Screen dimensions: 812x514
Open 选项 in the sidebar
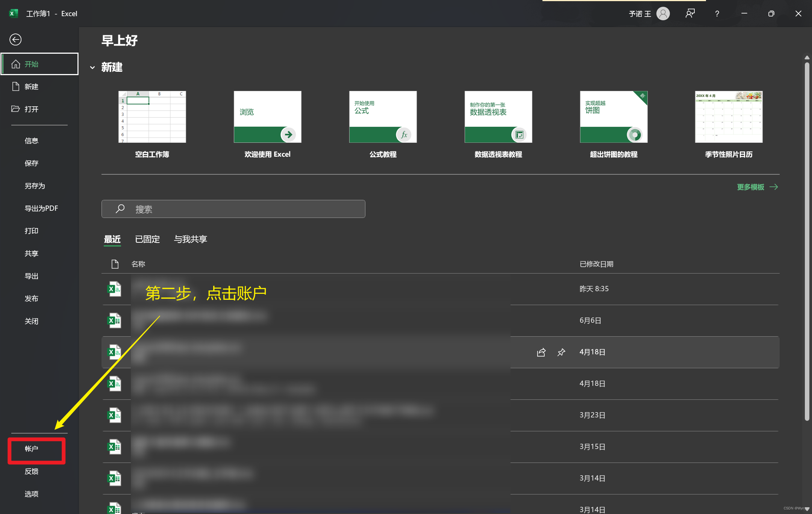point(32,494)
